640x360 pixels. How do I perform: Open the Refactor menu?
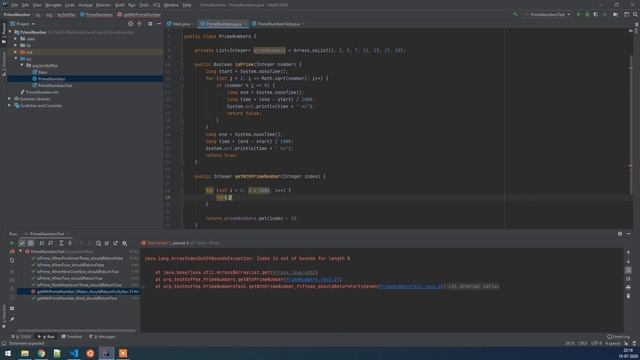click(x=103, y=5)
